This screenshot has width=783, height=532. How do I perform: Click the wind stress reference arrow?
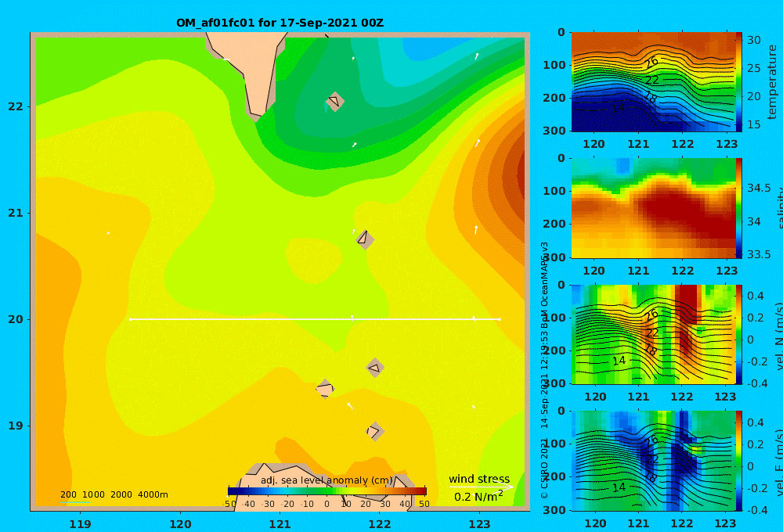point(481,487)
